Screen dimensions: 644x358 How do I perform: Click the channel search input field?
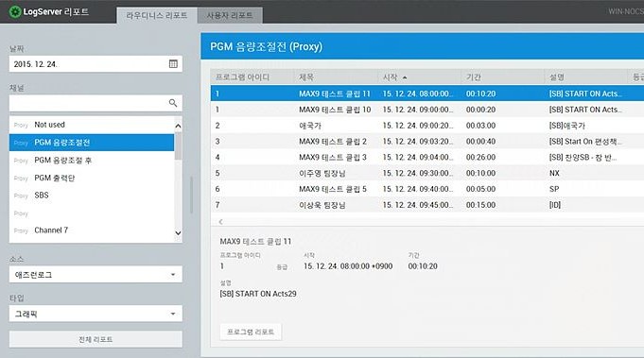(96, 103)
